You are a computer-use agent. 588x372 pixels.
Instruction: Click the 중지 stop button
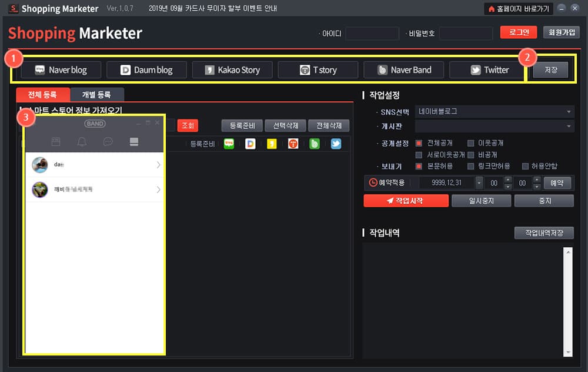(544, 201)
